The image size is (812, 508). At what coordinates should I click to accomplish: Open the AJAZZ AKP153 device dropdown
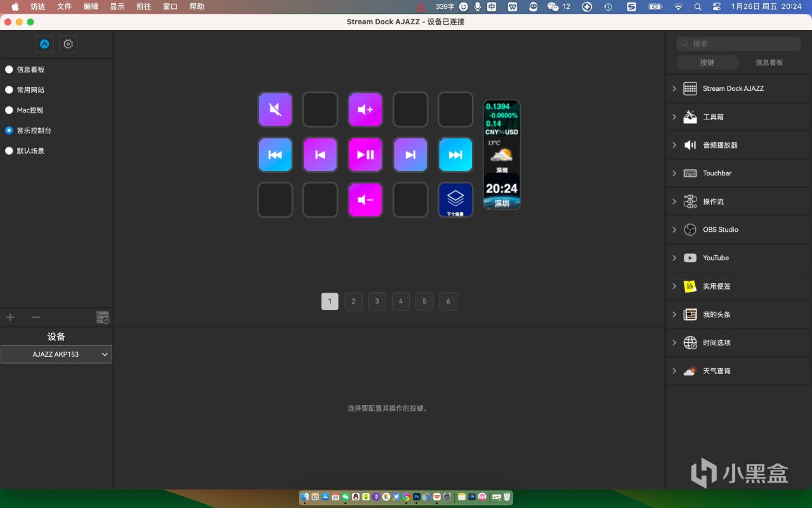pos(56,354)
